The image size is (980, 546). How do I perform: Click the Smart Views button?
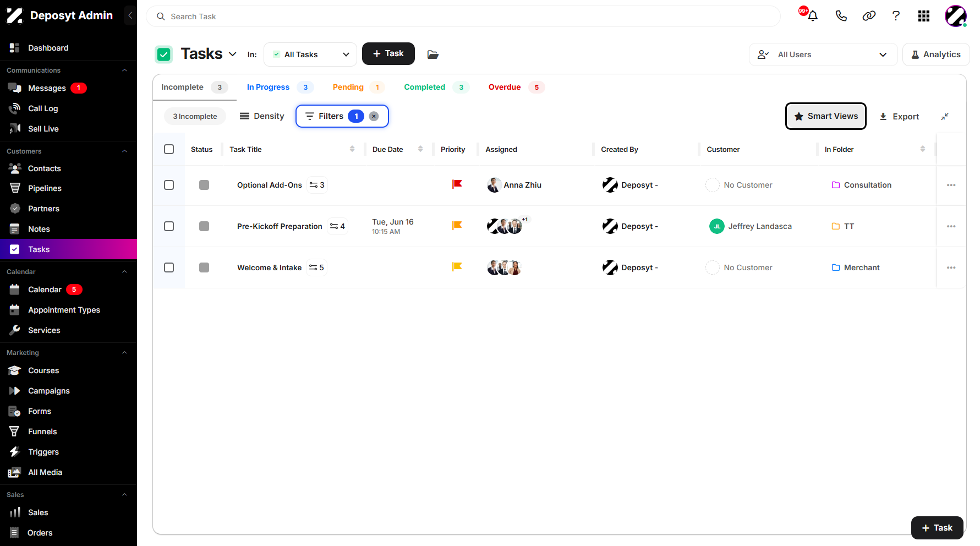point(826,116)
